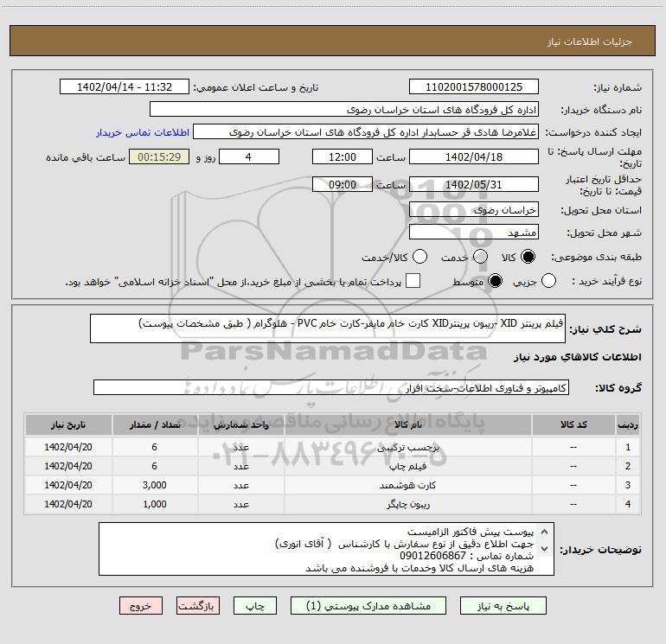Click the چاپ print button

pos(255,606)
